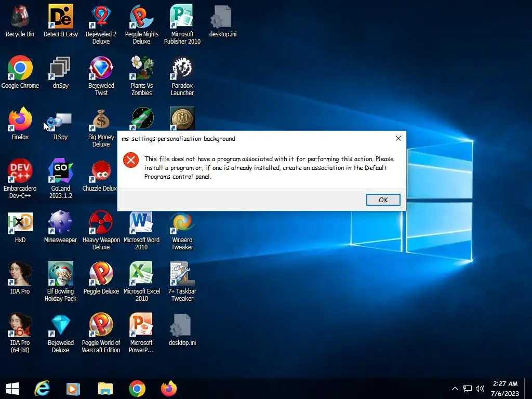Viewport: 532px width, 399px height.
Task: Select the Detect It Easy shortcut
Action: click(x=61, y=21)
